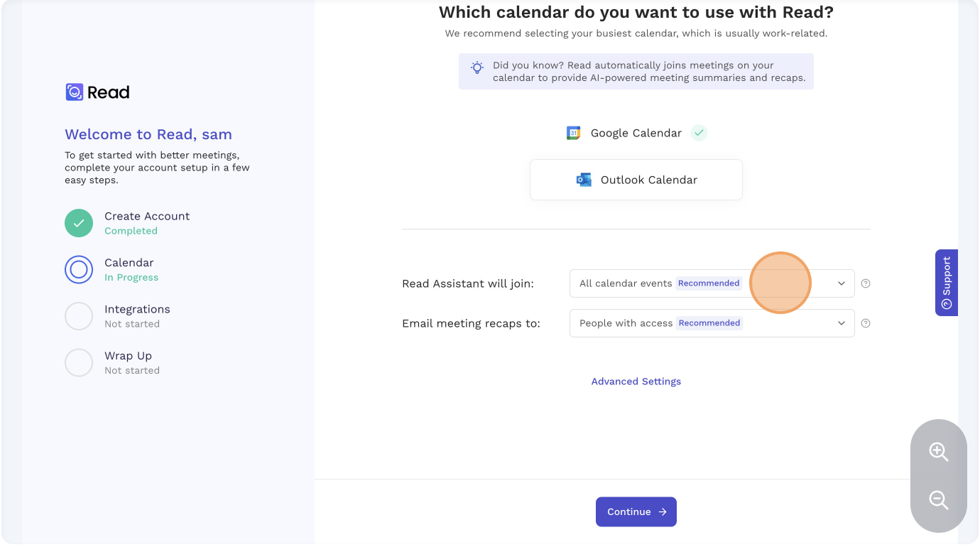Open the Advanced Settings link

pos(636,381)
